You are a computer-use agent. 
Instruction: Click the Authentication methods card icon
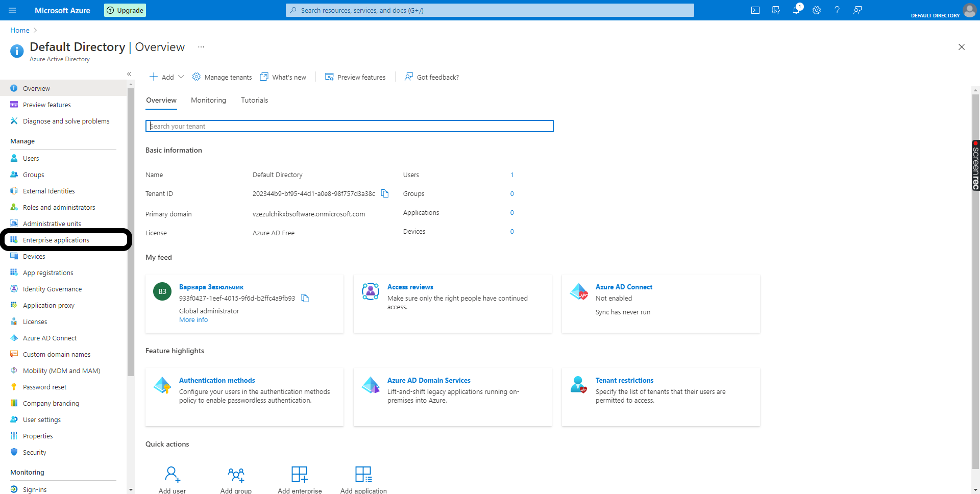pos(162,385)
